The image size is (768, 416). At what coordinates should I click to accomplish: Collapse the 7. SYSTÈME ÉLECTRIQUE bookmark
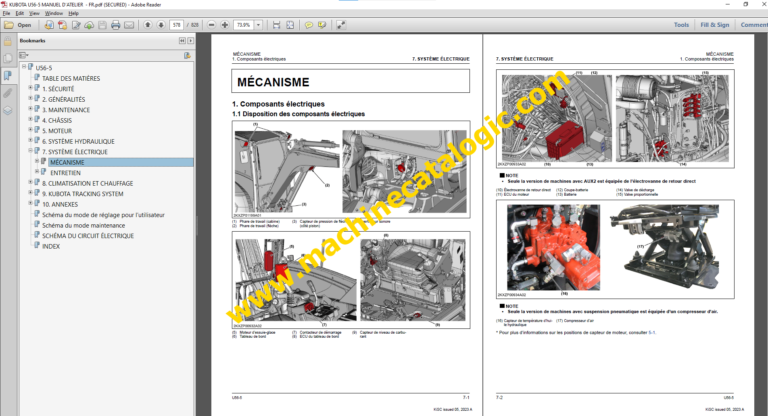30,150
